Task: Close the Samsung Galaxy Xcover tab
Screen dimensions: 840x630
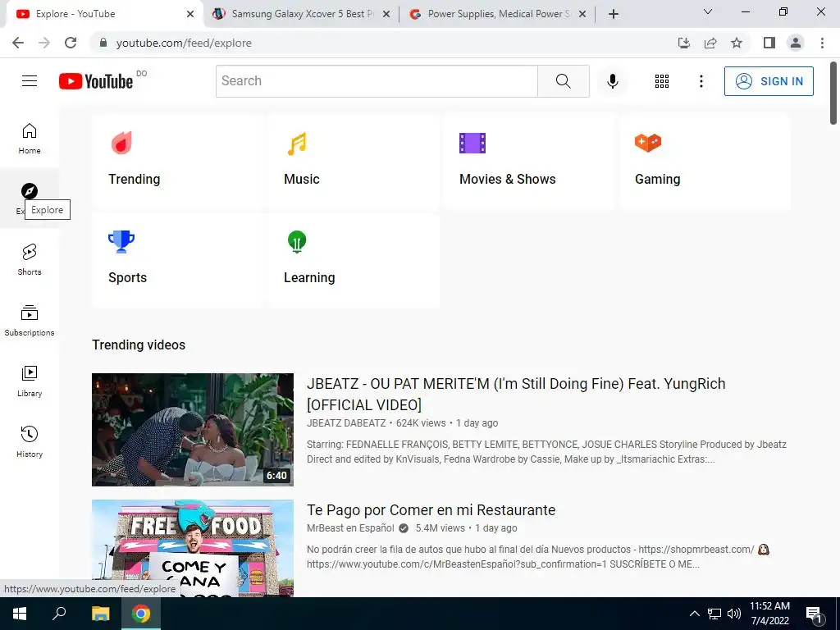Action: click(386, 14)
